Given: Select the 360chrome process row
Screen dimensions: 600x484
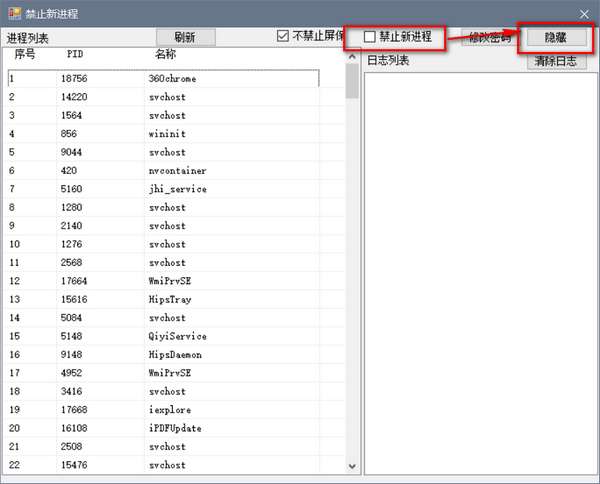Looking at the screenshot, I should click(x=163, y=78).
